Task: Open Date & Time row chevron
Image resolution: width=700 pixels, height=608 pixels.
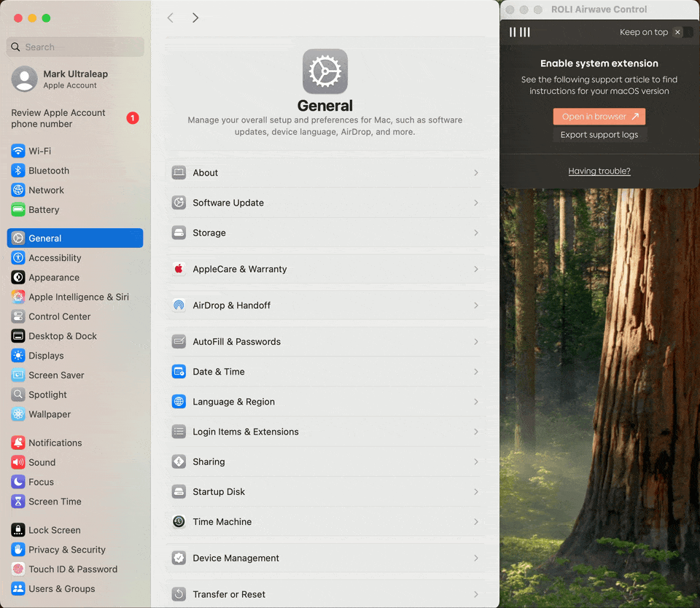Action: (x=476, y=371)
